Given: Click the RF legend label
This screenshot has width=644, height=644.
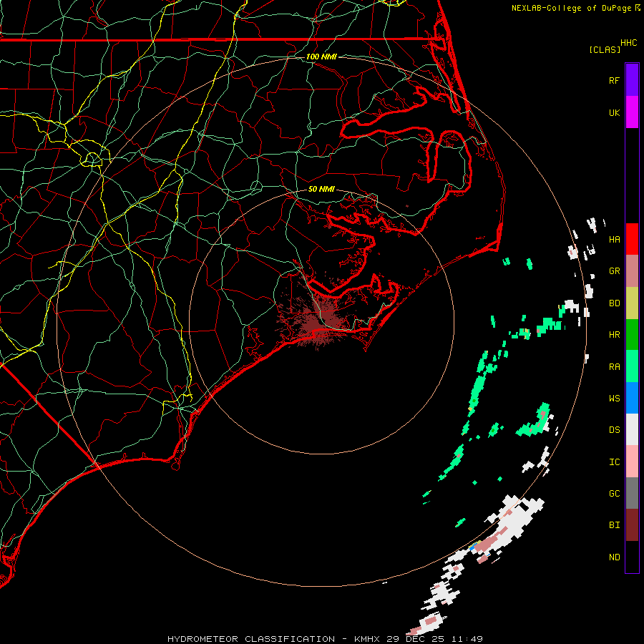Looking at the screenshot, I should (614, 81).
